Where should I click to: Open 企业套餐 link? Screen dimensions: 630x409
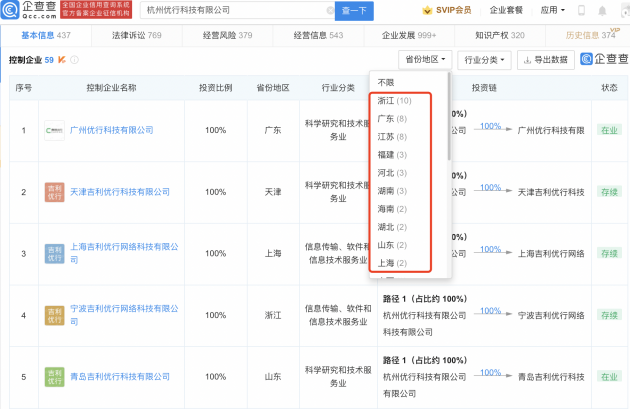(506, 10)
